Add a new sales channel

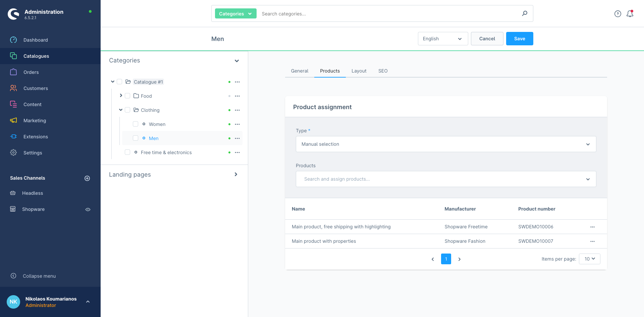tap(87, 178)
